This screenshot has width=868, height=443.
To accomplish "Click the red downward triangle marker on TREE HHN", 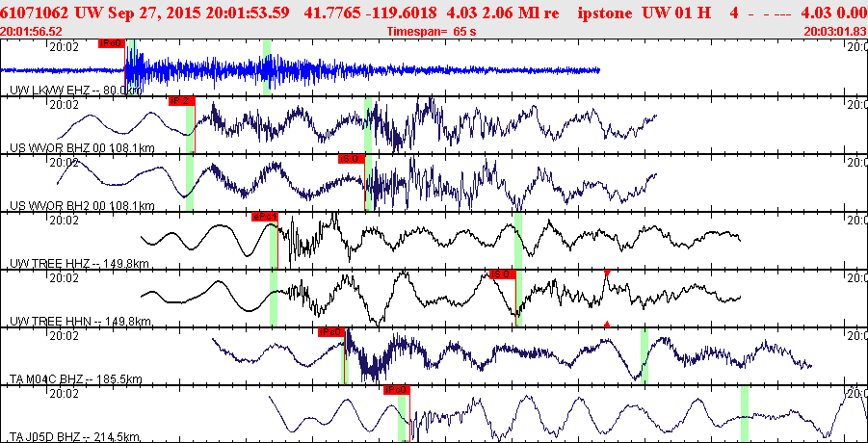I will pyautogui.click(x=607, y=273).
